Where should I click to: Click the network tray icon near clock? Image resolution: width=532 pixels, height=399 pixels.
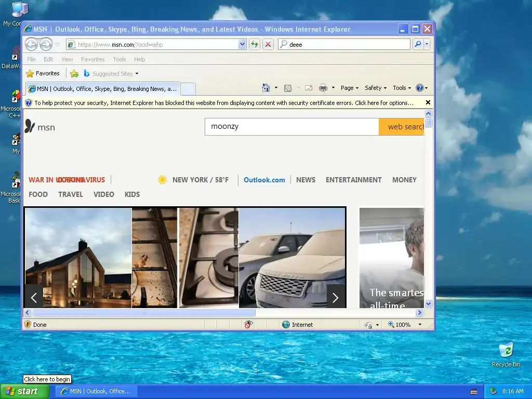coord(494,391)
